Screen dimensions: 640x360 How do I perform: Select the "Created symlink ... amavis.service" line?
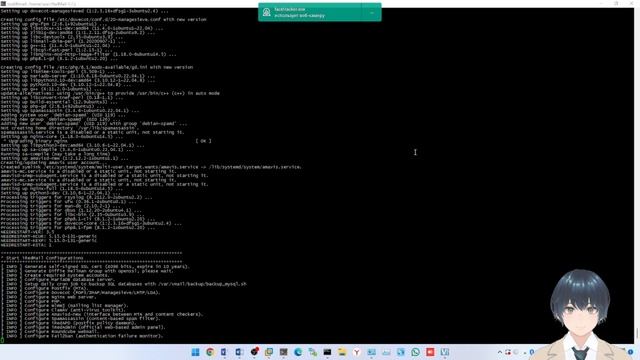tap(151, 167)
